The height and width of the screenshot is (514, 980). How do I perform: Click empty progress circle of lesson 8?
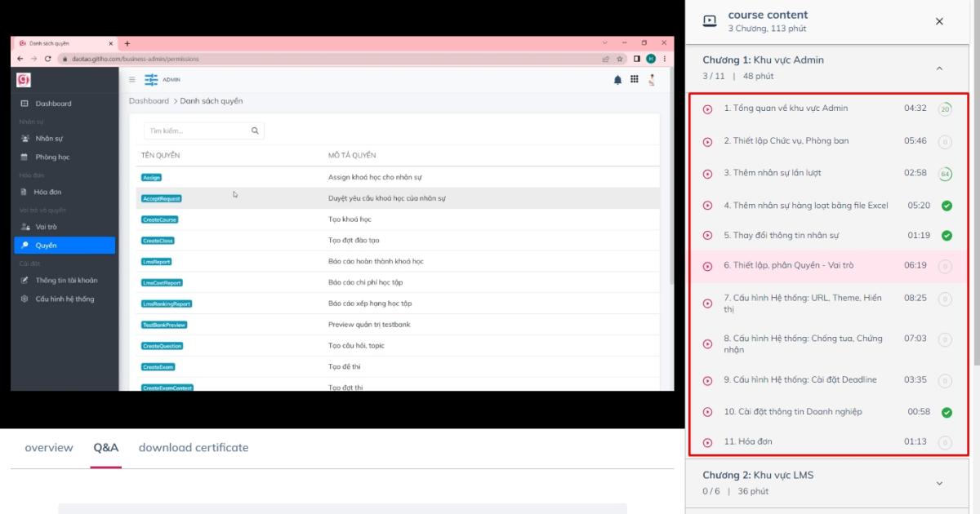tap(945, 339)
